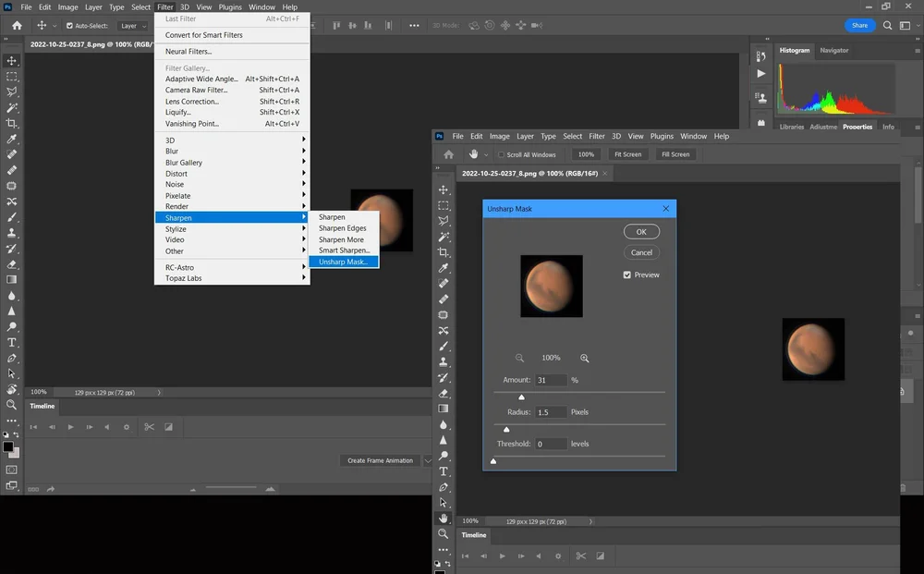Select the Type tool in right window toolbar

click(x=444, y=471)
